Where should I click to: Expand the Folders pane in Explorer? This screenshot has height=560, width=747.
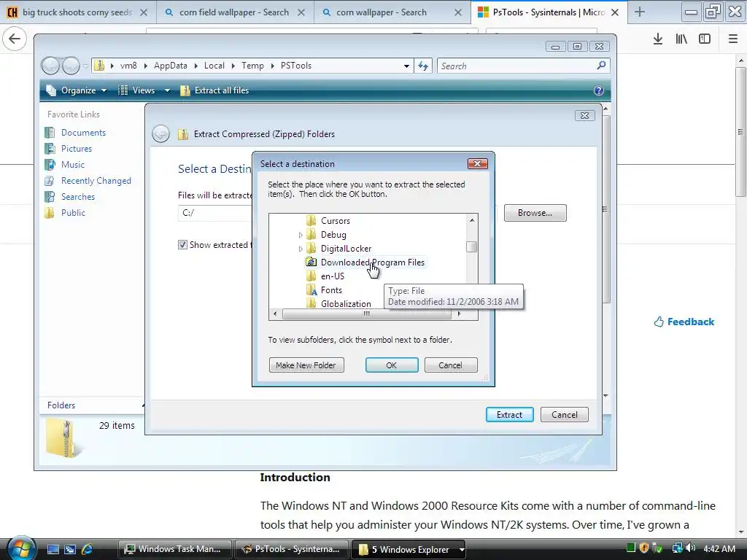(x=92, y=405)
